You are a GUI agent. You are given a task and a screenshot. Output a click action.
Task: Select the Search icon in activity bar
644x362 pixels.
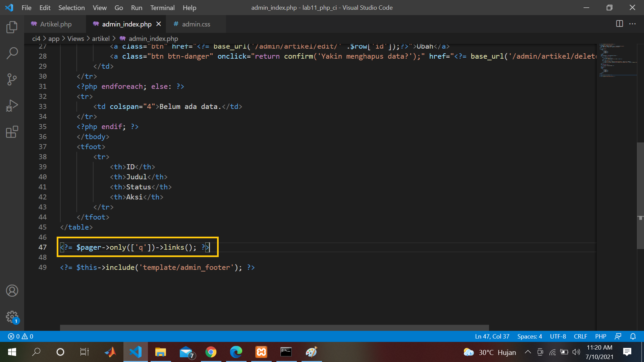[x=12, y=53]
